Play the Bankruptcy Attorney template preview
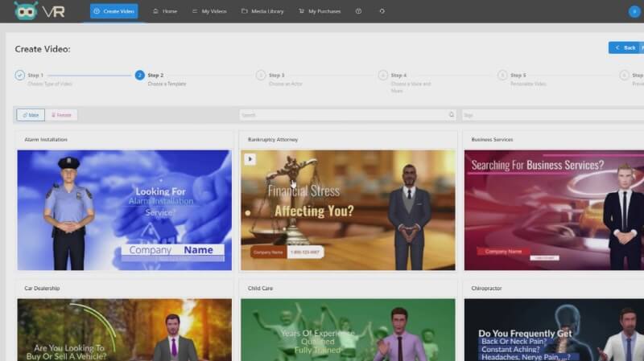This screenshot has height=361, width=644. tap(250, 159)
